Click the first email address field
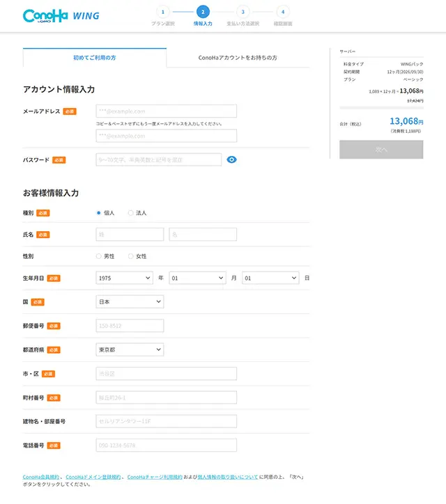 [167, 111]
